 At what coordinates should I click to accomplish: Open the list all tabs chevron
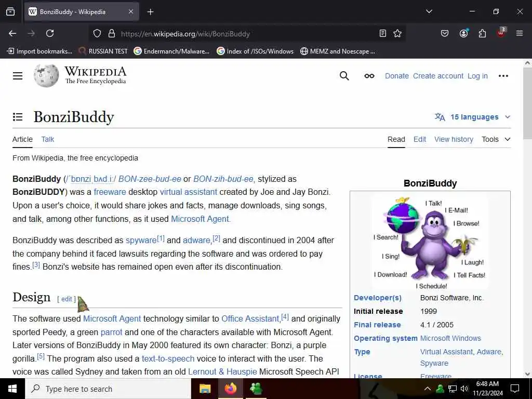429,11
